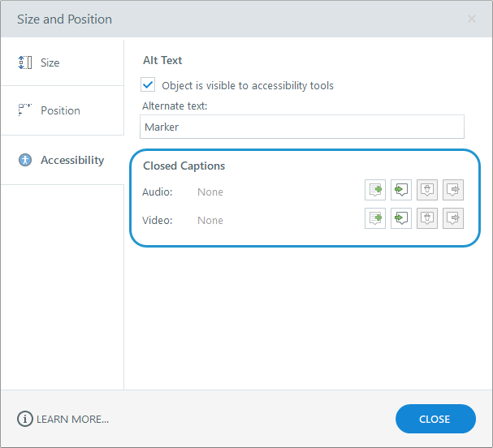Add captions for the Video track
The width and height of the screenshot is (493, 448).
tap(375, 218)
